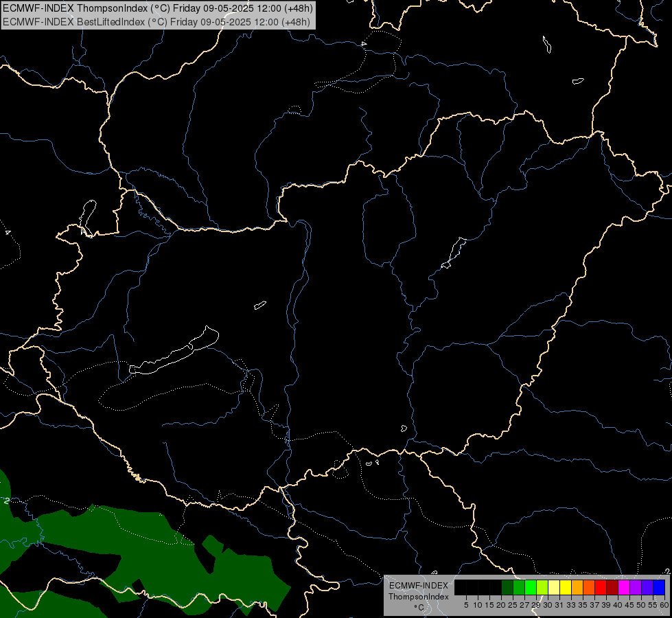
Task: Select the red-orange 35–37 legend swatch
Action: [589, 587]
